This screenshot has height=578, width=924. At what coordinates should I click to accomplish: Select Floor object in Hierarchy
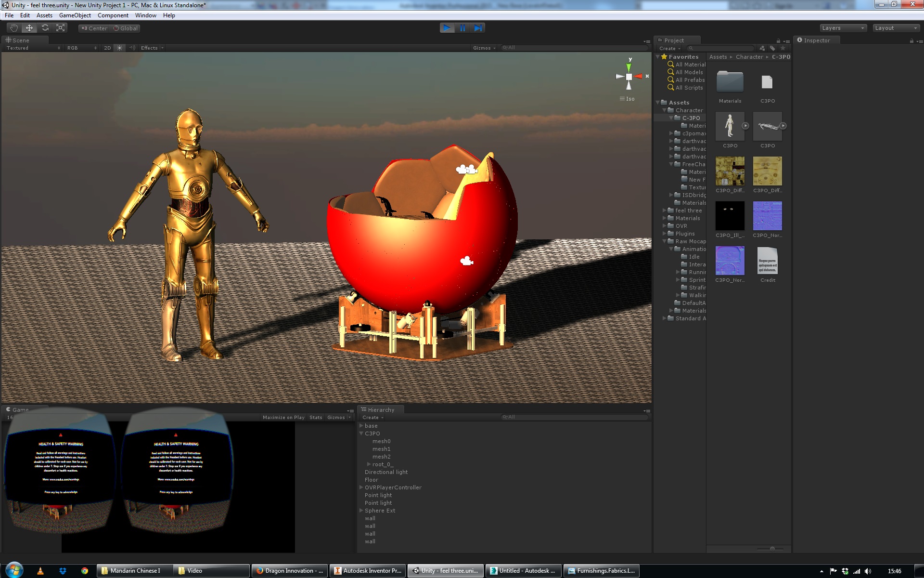tap(371, 480)
